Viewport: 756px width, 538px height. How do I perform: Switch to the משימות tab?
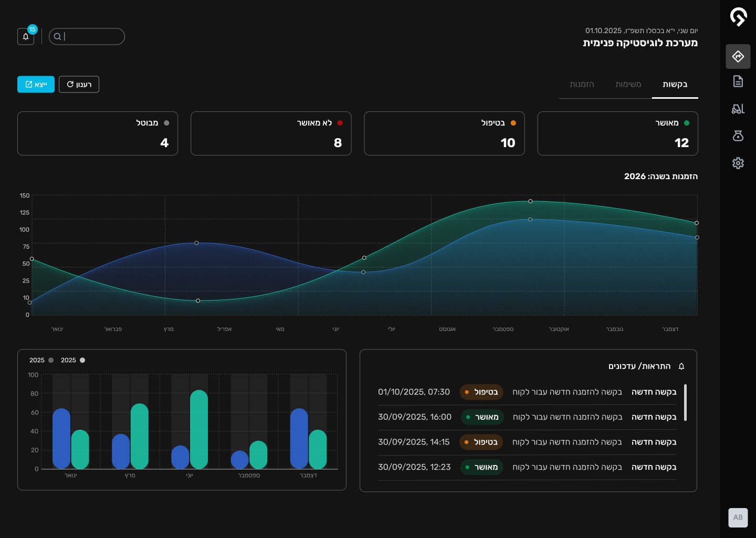pos(628,84)
